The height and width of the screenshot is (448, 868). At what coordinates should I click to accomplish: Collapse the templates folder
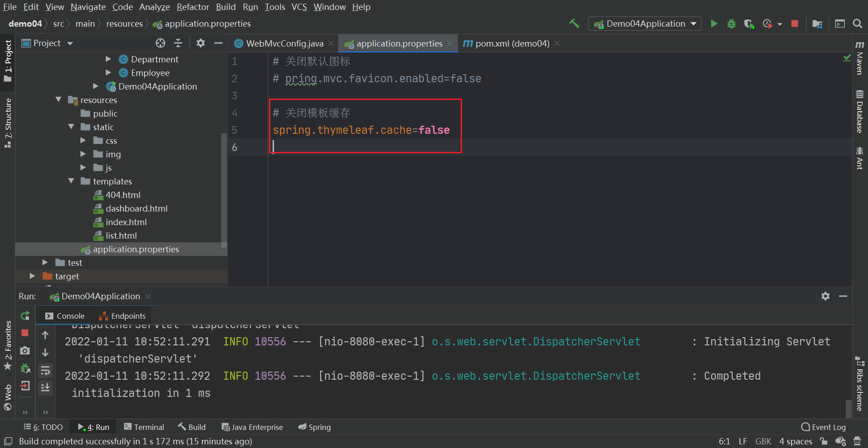tap(71, 181)
